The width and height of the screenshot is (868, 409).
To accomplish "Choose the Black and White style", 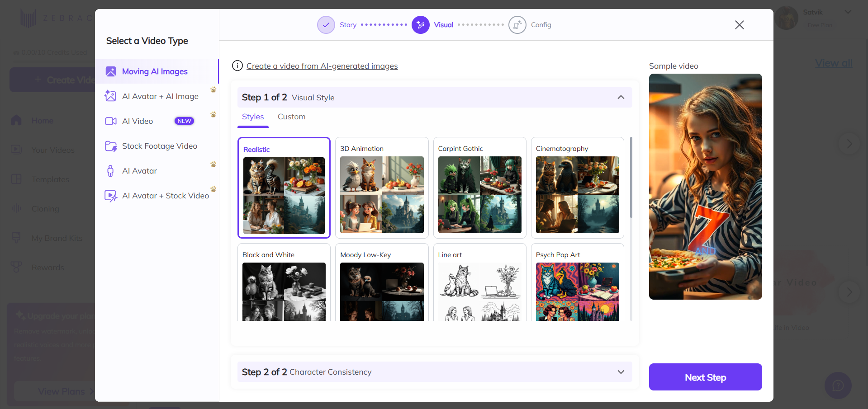I will pyautogui.click(x=284, y=285).
